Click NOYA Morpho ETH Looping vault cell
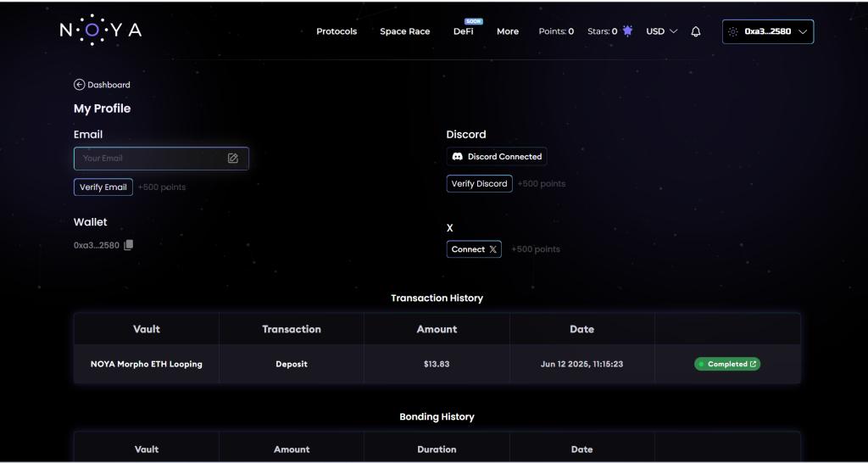Viewport: 868px width, 463px height. coord(146,365)
